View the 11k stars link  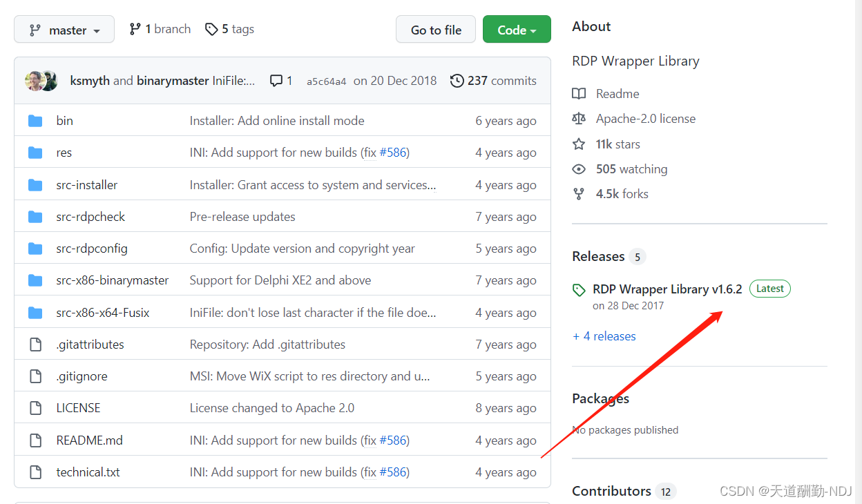tap(618, 144)
